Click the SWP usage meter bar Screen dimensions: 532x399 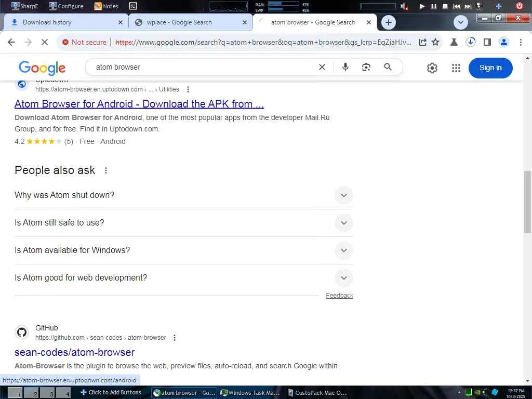283,9
